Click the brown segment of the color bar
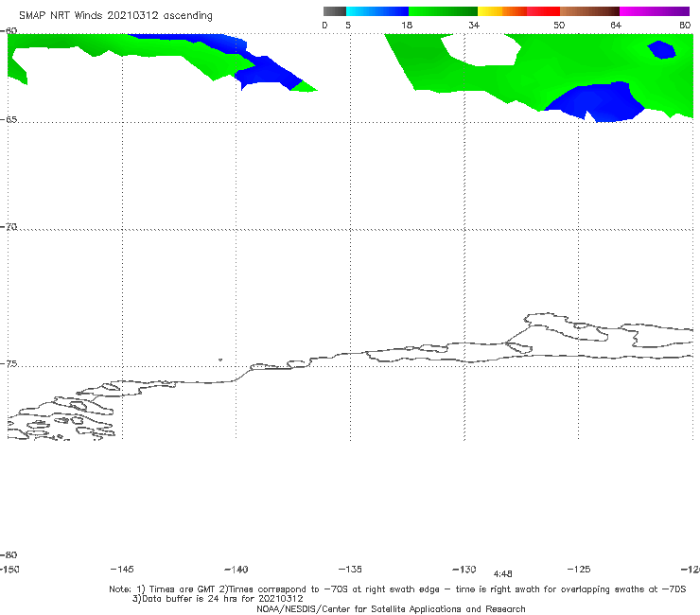 589,11
